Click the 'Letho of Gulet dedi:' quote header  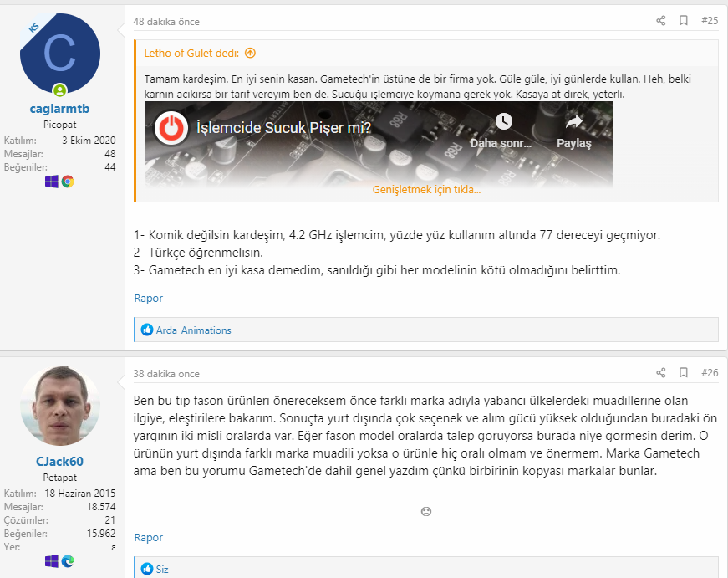pyautogui.click(x=191, y=53)
